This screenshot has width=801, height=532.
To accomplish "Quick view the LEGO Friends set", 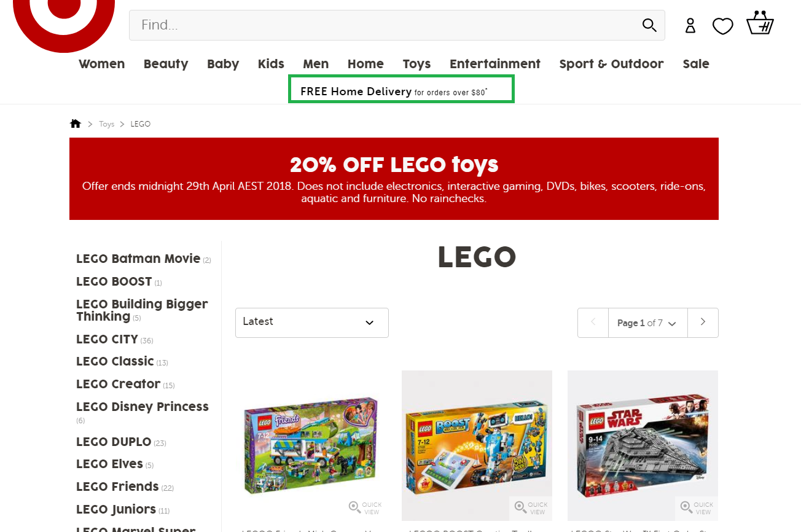I will pyautogui.click(x=365, y=507).
